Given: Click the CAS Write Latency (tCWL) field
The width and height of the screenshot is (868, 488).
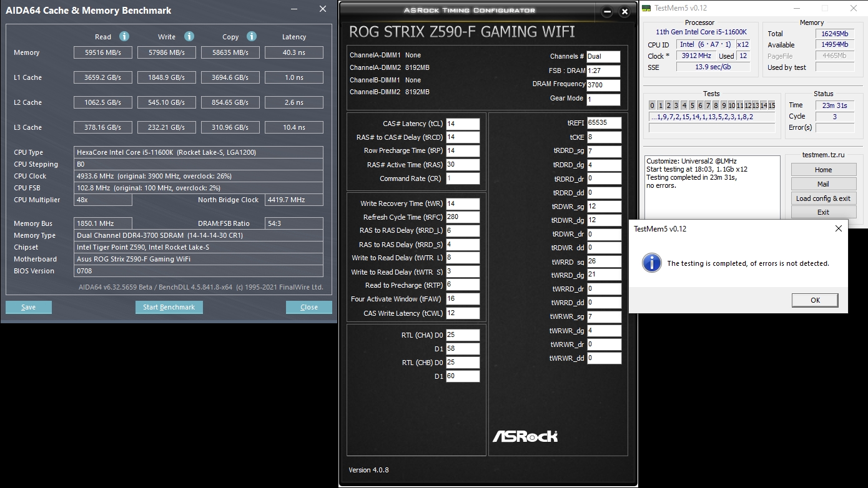Looking at the screenshot, I should [x=463, y=313].
